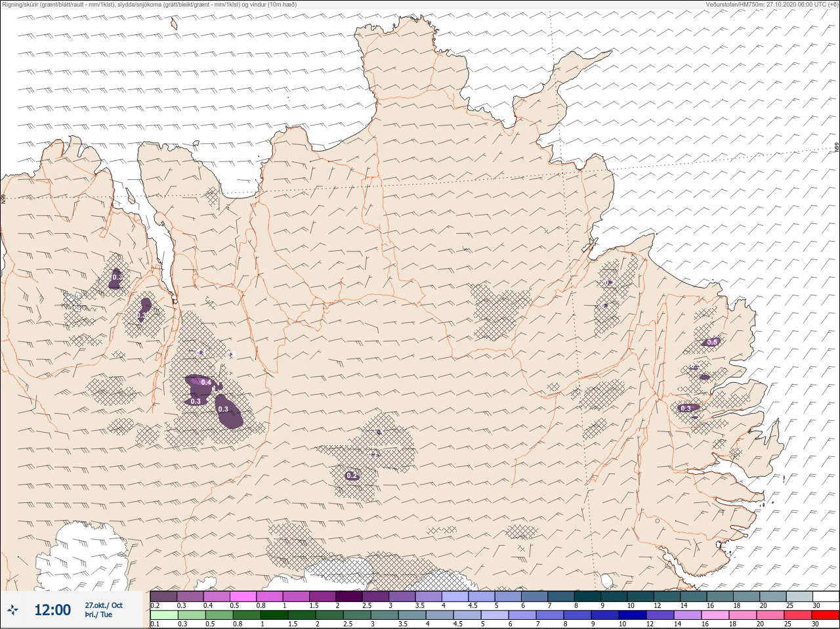Screen dimensions: 840x629
Task: Select the pale green first swatch in the bottom legend row
Action: click(163, 615)
